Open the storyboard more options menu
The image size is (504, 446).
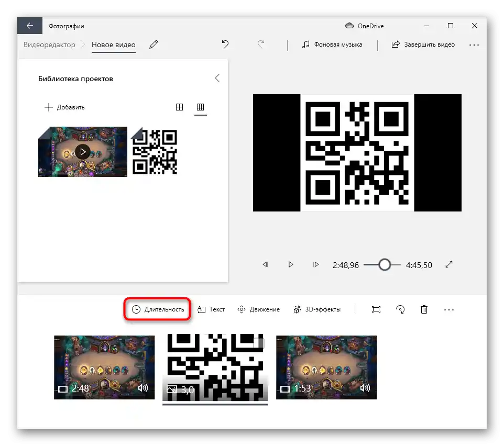pyautogui.click(x=448, y=310)
